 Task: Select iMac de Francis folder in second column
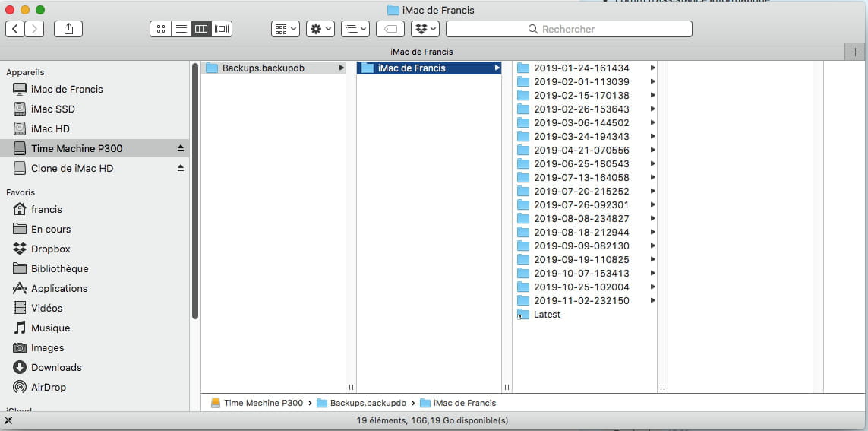tap(429, 68)
